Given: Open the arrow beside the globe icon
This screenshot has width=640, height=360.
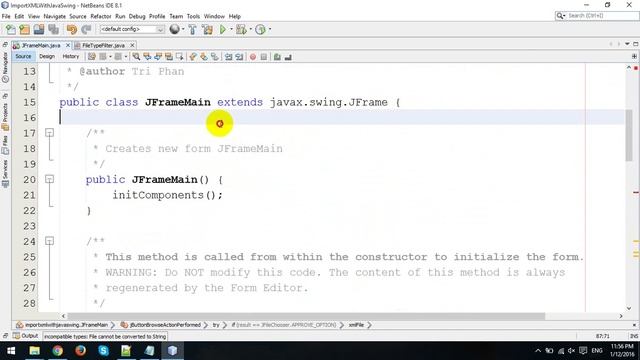Looking at the screenshot, I should click(183, 29).
